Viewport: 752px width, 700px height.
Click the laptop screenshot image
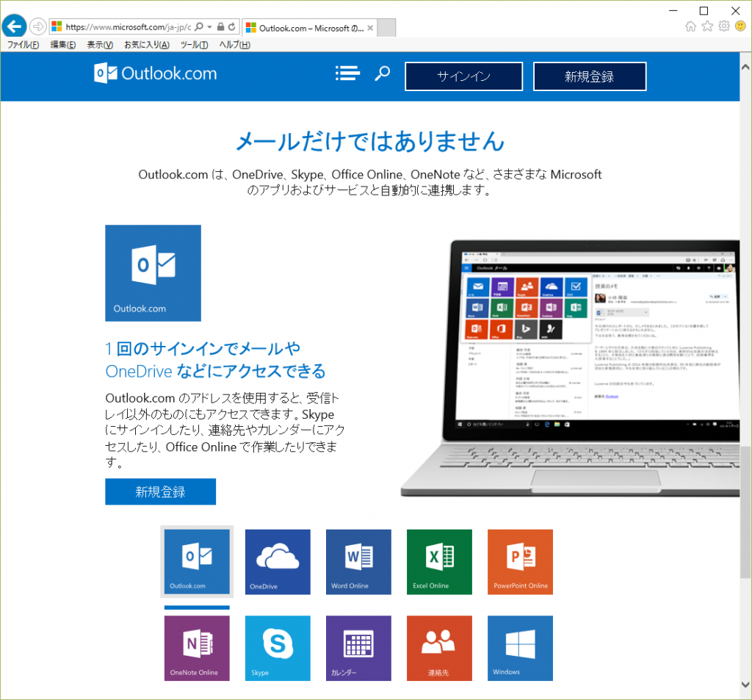[x=570, y=369]
